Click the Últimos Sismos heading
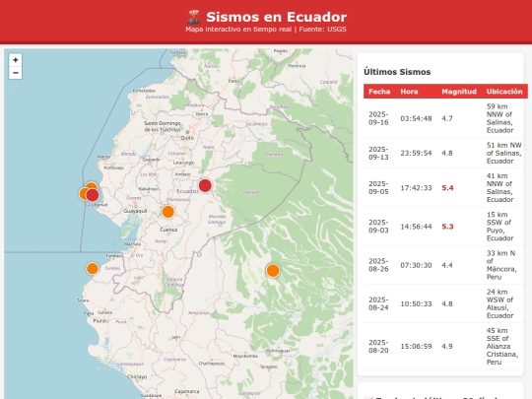Viewport: 532px width, 399px height. point(397,72)
